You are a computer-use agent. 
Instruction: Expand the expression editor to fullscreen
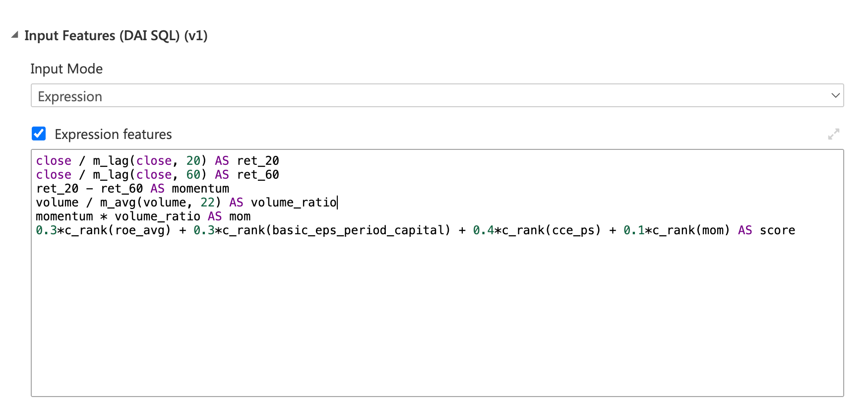[834, 134]
